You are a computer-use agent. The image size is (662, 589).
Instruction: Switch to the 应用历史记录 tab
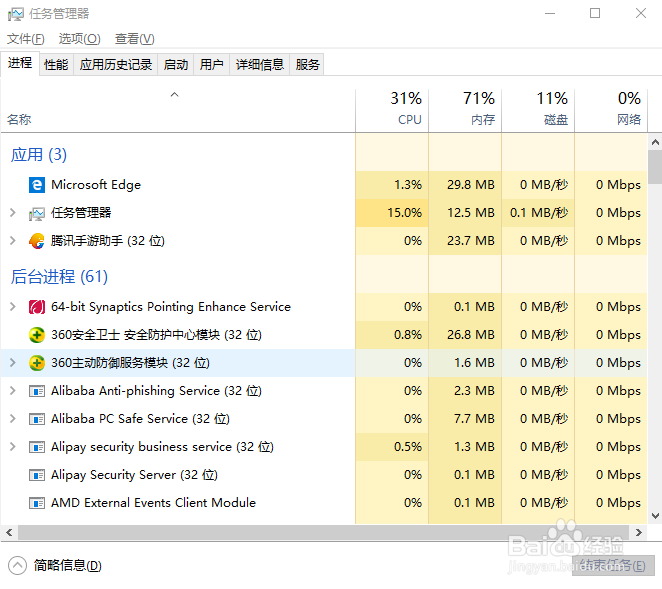(116, 65)
